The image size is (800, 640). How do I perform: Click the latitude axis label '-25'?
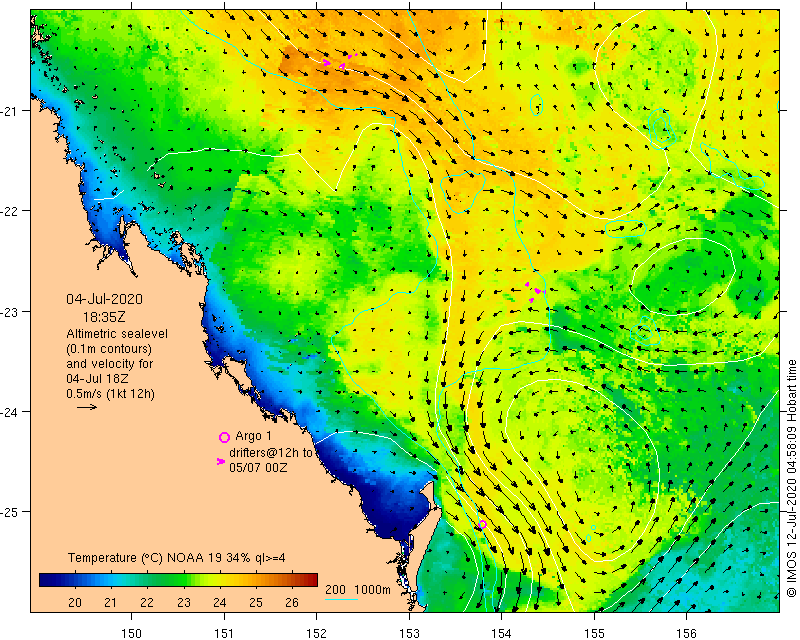click(x=9, y=511)
